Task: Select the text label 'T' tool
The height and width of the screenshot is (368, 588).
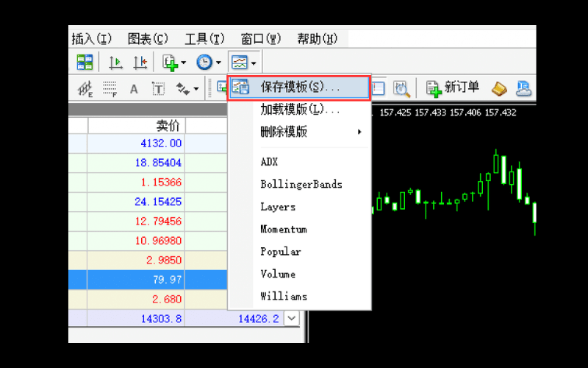Action: [x=158, y=89]
